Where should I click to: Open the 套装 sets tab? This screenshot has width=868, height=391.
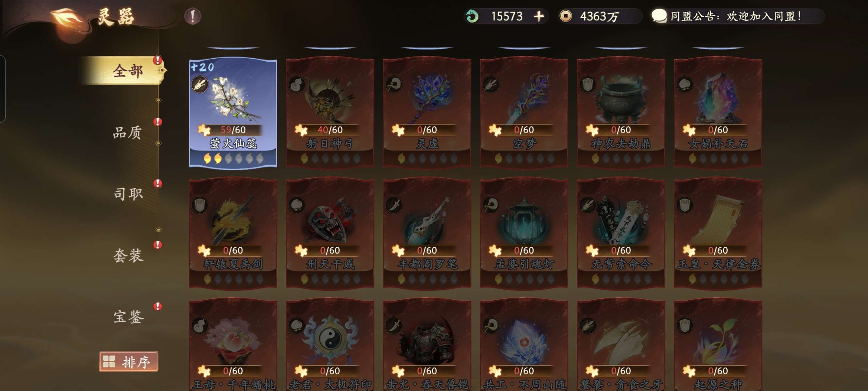[x=128, y=255]
